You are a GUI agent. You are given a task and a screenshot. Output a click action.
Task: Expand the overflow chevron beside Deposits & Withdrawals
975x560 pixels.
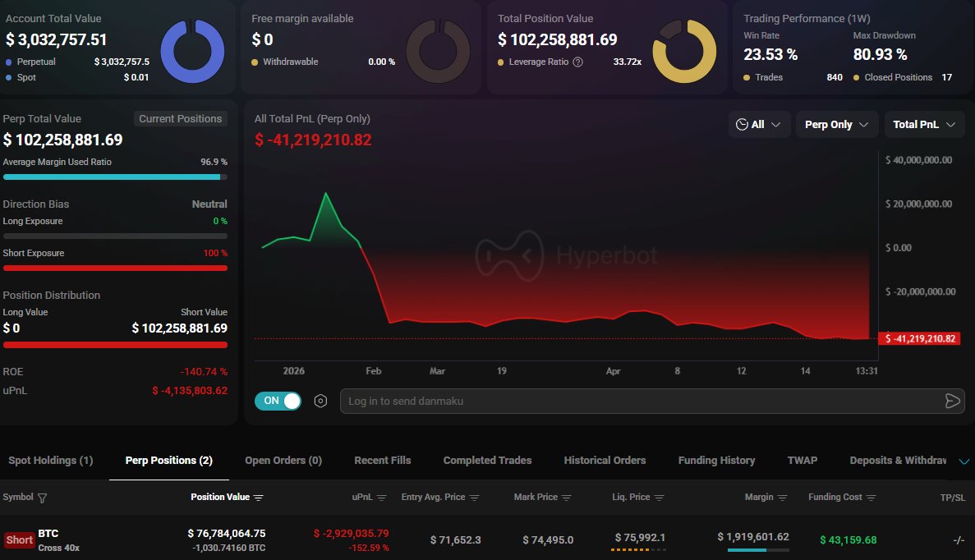(964, 461)
